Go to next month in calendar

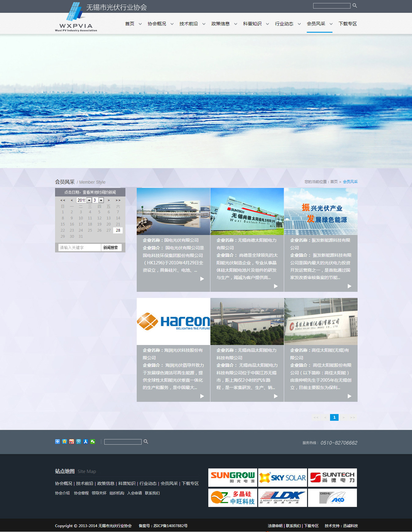pos(109,200)
